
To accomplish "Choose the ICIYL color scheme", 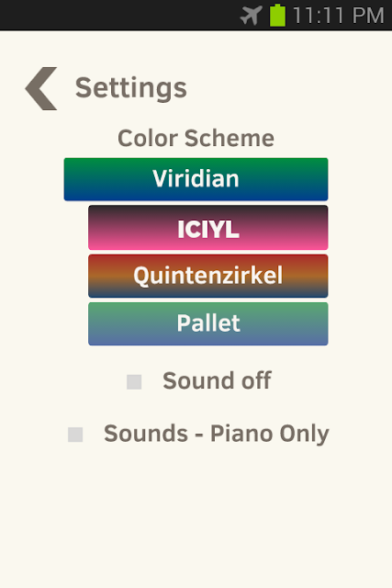I will point(208,228).
